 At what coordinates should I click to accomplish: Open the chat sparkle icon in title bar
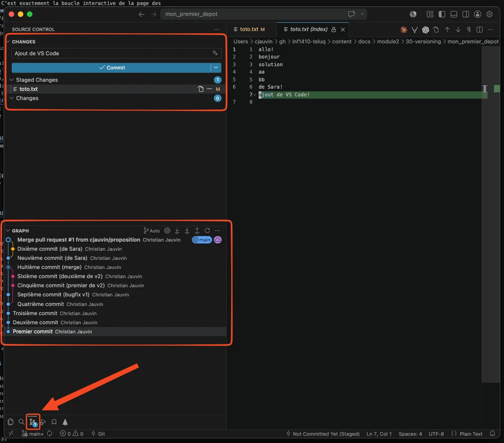click(351, 14)
